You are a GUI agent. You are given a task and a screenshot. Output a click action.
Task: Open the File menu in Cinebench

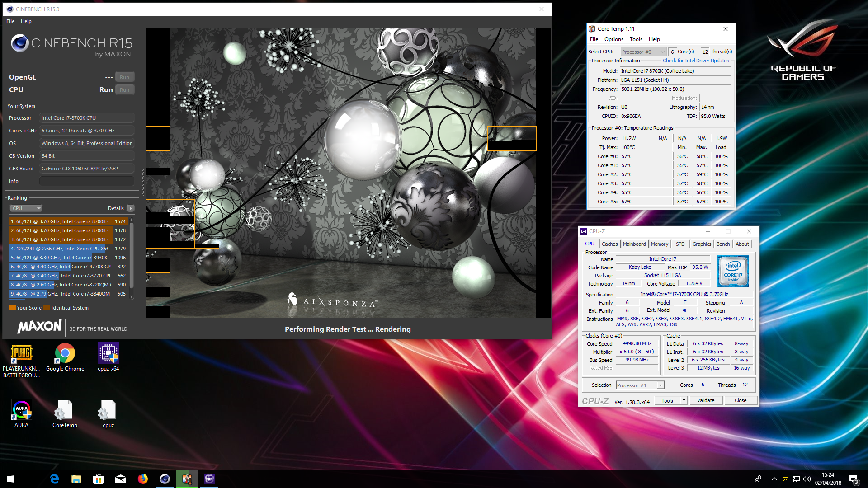pos(10,21)
